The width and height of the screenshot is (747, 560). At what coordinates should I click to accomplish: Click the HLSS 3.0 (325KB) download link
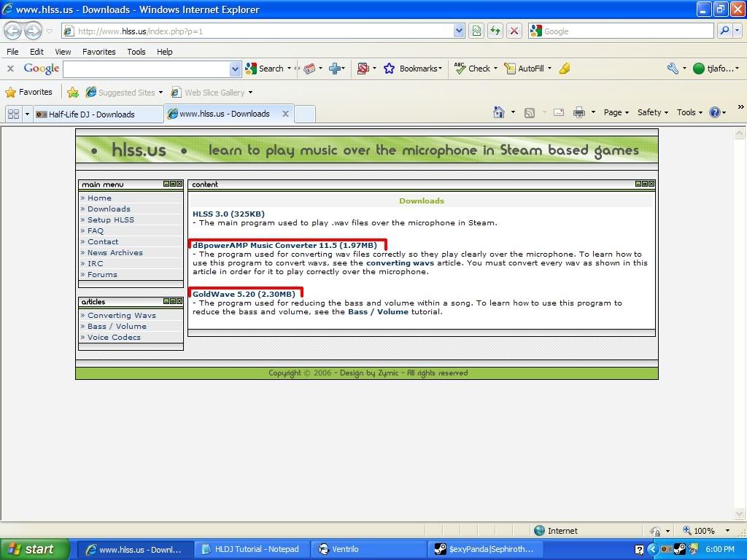228,214
